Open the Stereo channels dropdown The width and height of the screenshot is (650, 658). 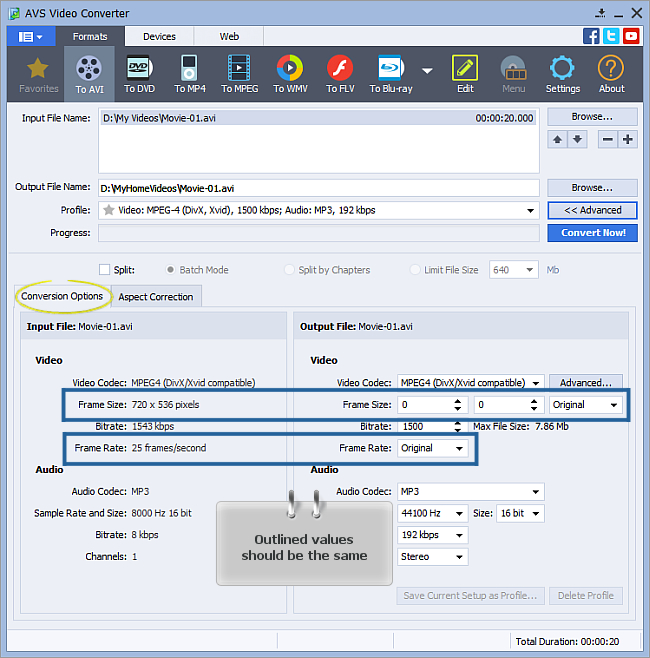(459, 557)
